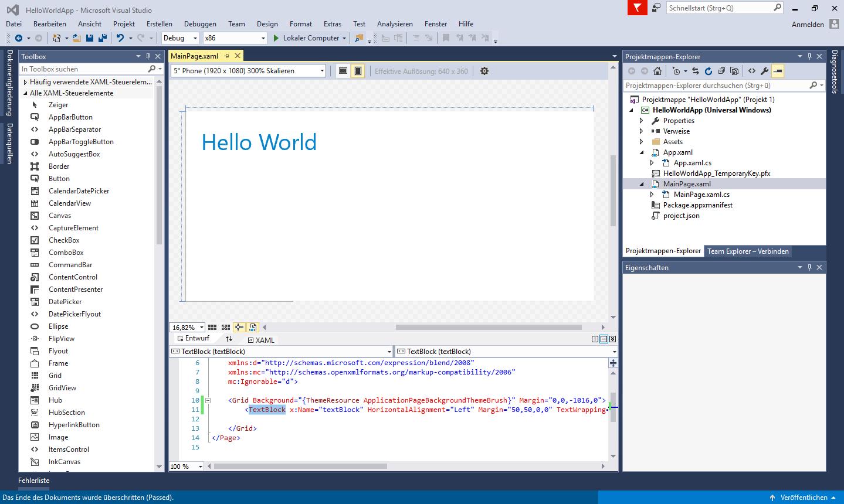The width and height of the screenshot is (844, 504).
Task: Start debugging with the green play icon
Action: click(x=276, y=38)
